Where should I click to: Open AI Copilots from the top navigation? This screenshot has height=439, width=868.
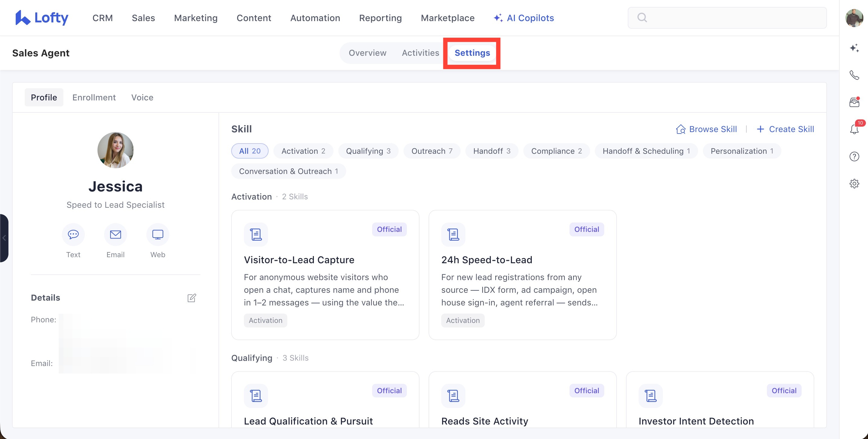point(524,18)
